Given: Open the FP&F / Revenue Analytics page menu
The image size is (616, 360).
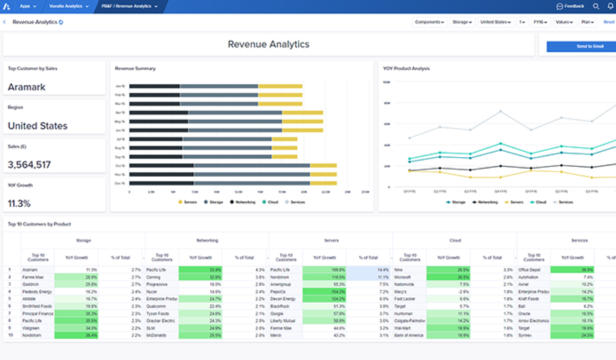Looking at the screenshot, I should coord(129,6).
